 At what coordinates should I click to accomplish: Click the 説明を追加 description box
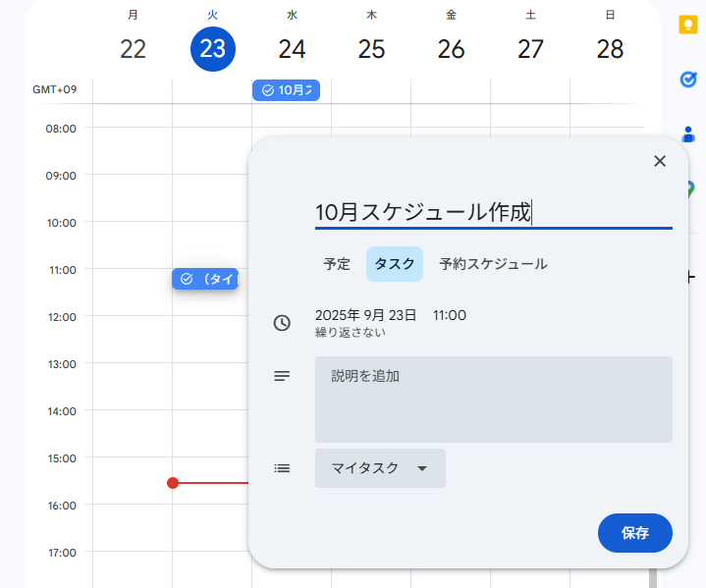493,399
